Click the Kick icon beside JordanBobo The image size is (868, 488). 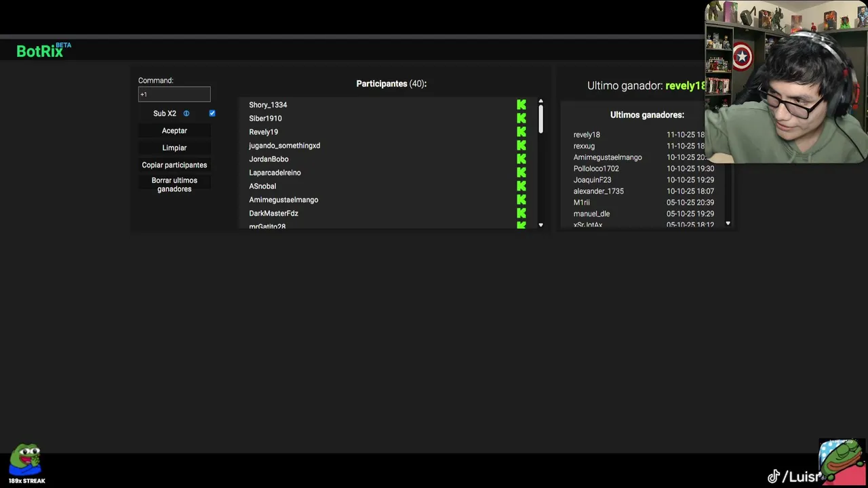click(x=521, y=159)
